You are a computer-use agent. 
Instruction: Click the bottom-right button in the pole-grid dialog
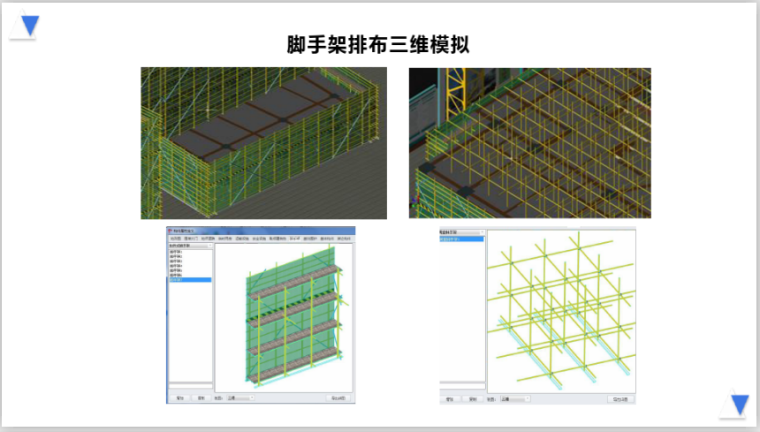(x=620, y=399)
